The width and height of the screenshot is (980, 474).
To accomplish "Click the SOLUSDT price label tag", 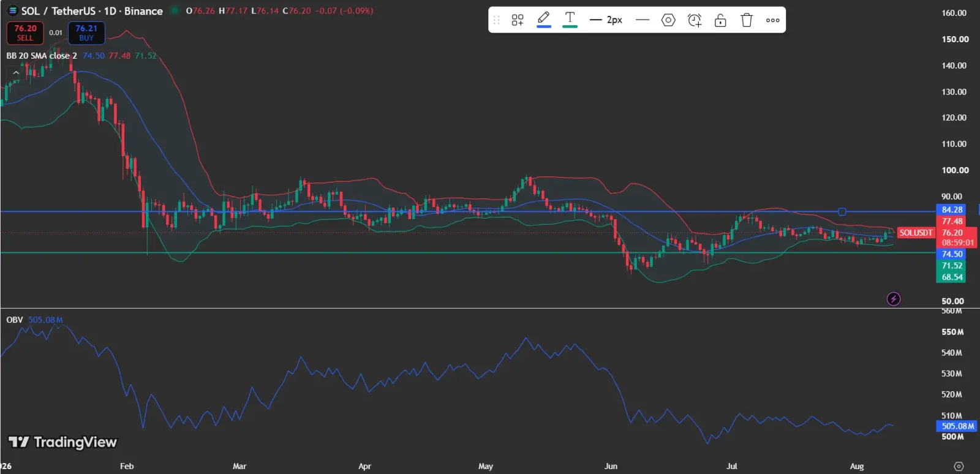I will (x=916, y=233).
